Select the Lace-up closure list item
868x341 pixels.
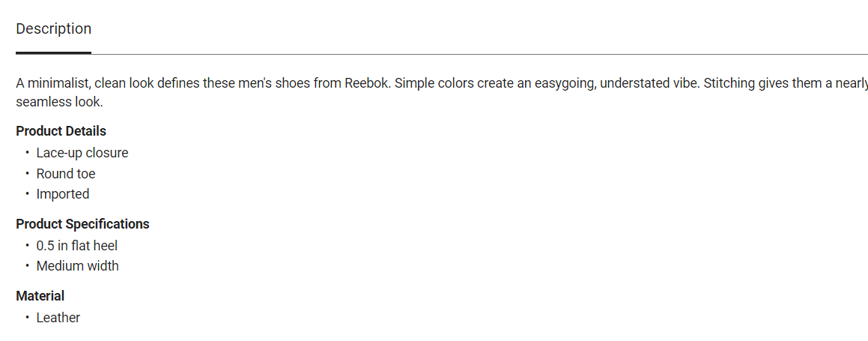82,153
